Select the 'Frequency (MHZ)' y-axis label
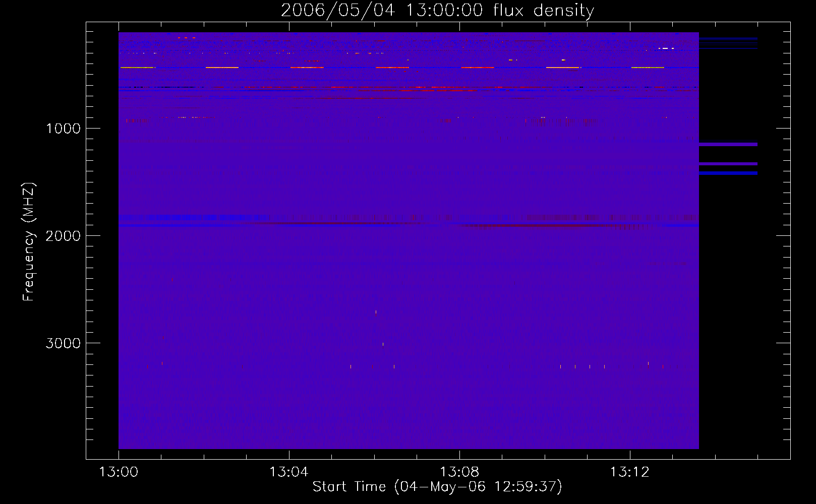This screenshot has width=816, height=504. 29,242
